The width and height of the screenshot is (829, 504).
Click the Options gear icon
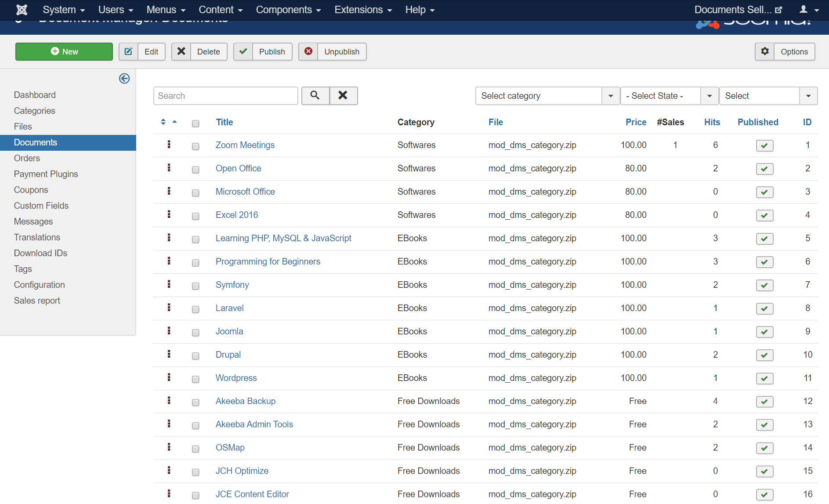[765, 51]
